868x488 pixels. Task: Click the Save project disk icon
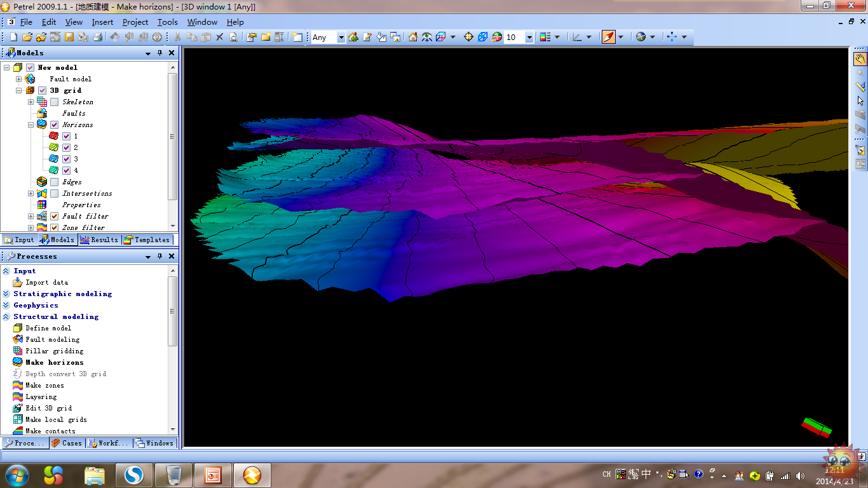(x=69, y=37)
